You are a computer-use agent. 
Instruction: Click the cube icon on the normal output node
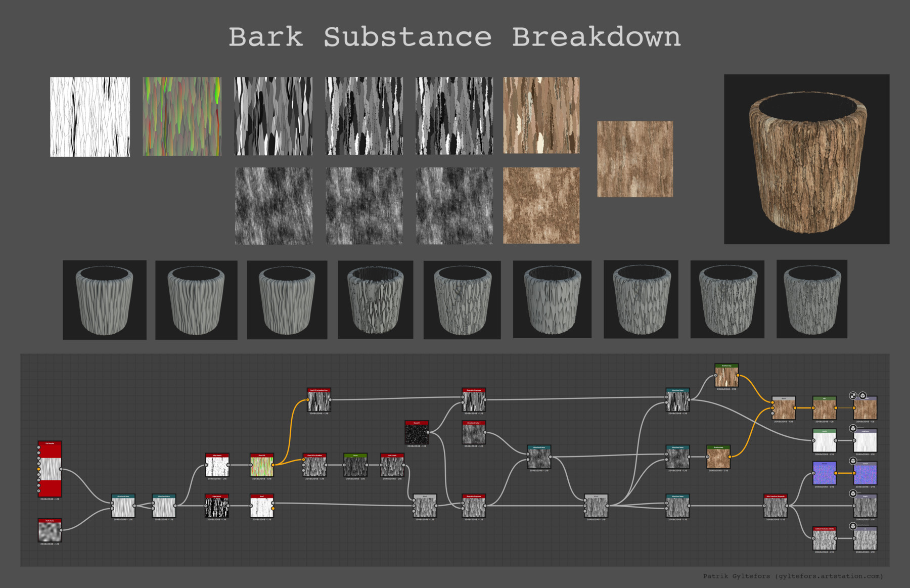[x=853, y=460]
